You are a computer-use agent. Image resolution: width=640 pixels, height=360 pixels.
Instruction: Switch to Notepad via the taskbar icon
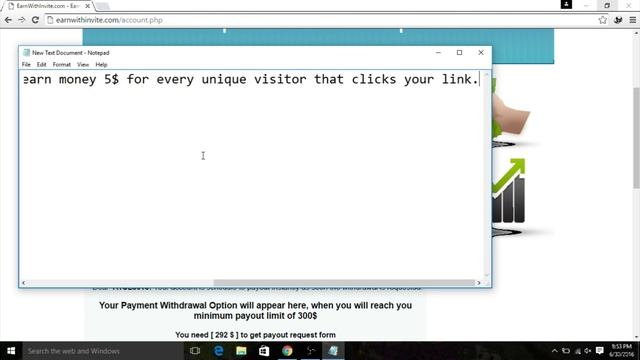[x=333, y=351]
